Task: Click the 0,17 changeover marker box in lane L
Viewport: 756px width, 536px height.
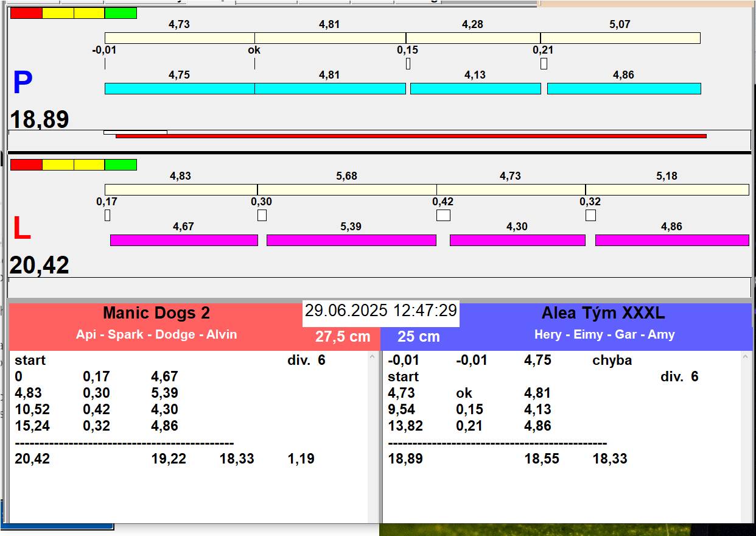Action: coord(107,215)
